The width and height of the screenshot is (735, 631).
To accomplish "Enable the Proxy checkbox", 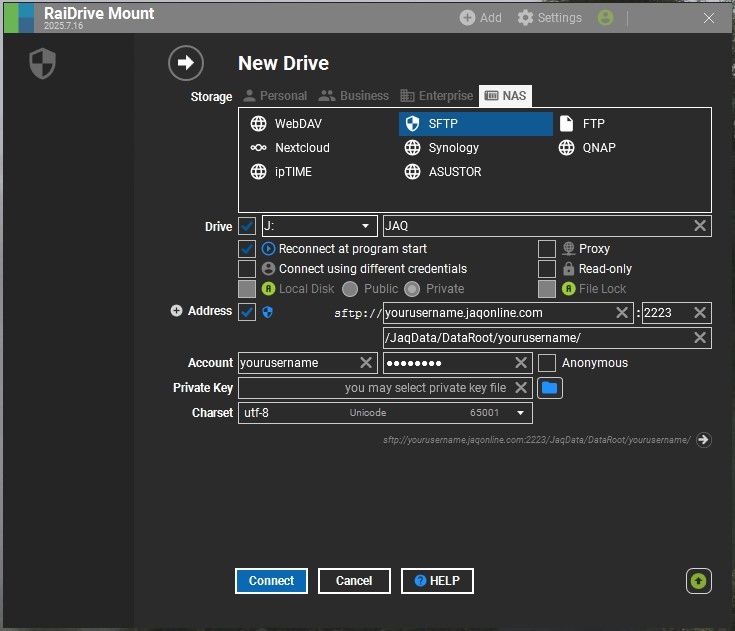I will coord(547,249).
